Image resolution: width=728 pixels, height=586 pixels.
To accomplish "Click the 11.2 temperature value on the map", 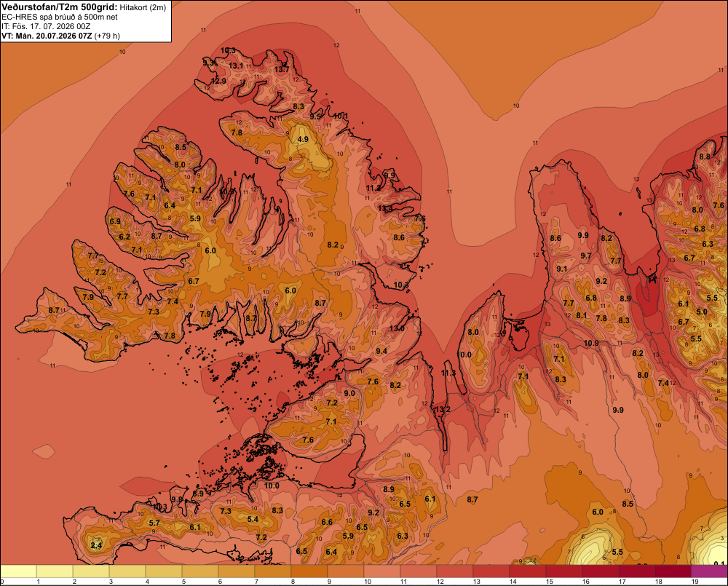I will click(373, 188).
